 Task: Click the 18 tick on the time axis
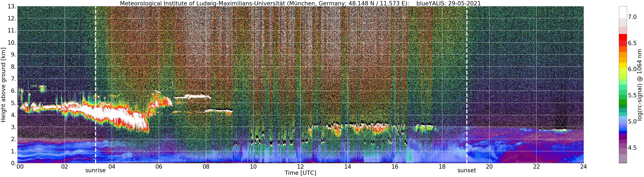(442, 166)
